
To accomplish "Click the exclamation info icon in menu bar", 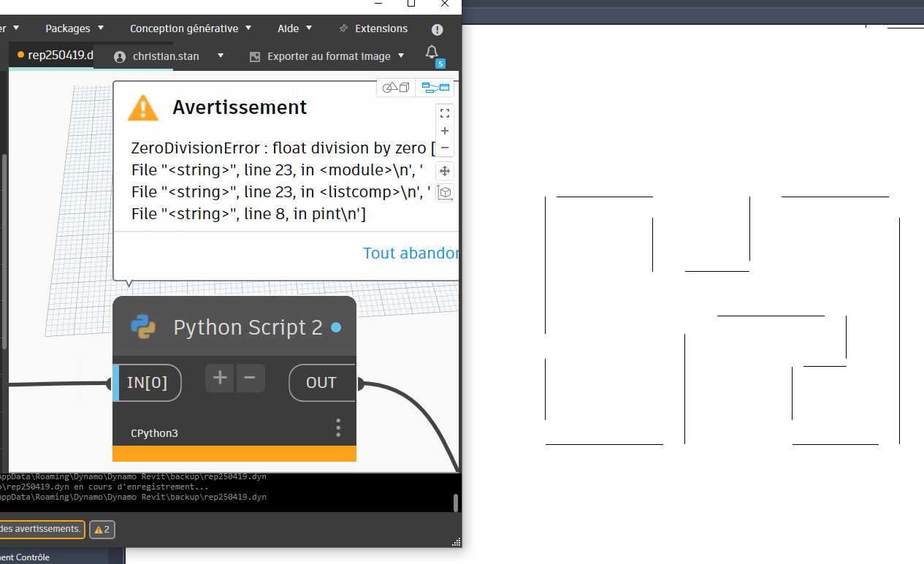I will (437, 29).
